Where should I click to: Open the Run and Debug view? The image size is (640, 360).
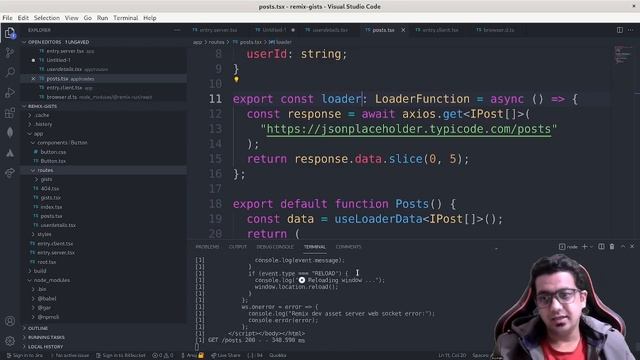(x=10, y=93)
